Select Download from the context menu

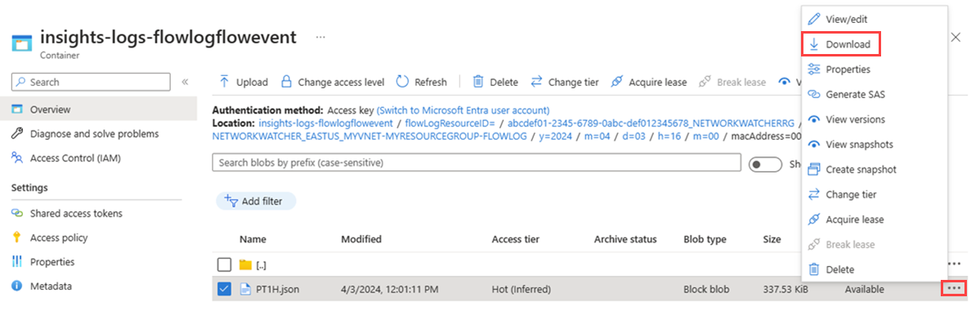(841, 44)
